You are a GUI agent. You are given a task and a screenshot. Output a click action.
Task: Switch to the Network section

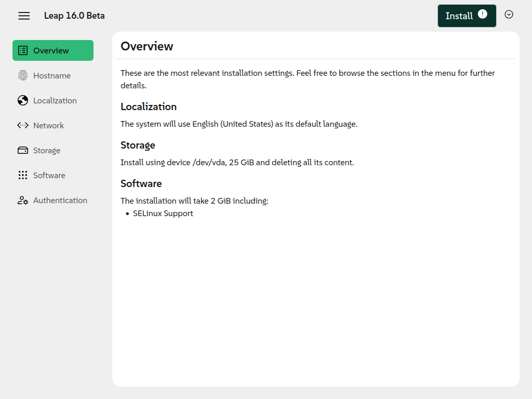53,126
